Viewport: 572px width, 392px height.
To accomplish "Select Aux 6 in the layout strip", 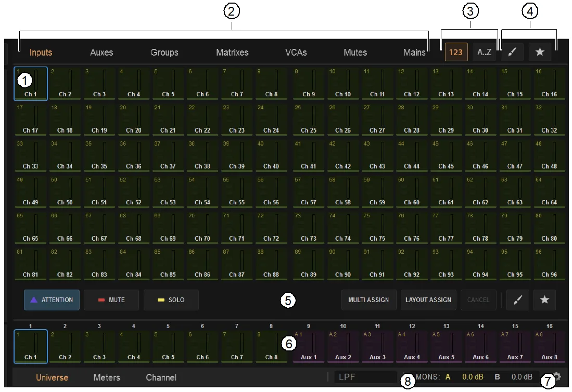I will point(481,346).
